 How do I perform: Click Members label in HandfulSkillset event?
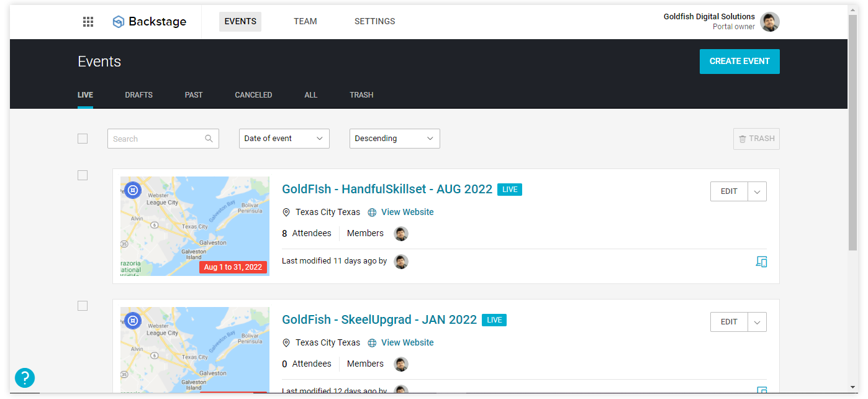(x=365, y=234)
